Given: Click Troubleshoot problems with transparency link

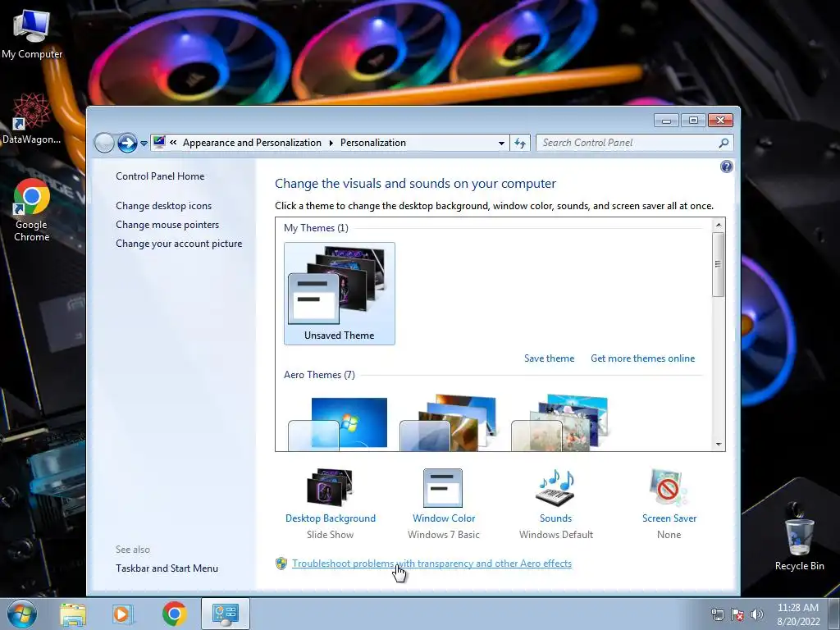Looking at the screenshot, I should [x=431, y=564].
